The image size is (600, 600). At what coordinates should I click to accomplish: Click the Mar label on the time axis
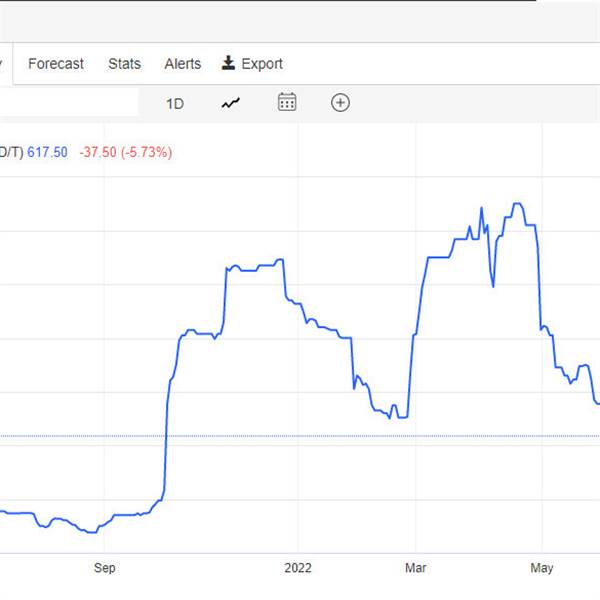point(416,568)
